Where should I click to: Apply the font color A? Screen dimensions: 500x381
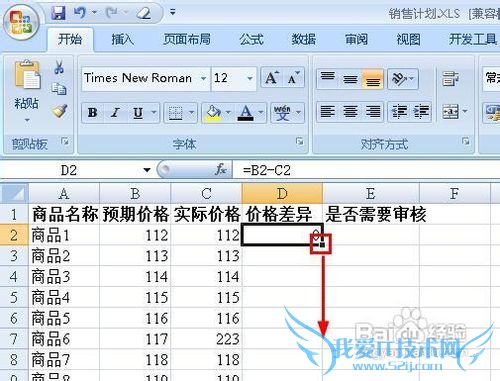pyautogui.click(x=246, y=113)
